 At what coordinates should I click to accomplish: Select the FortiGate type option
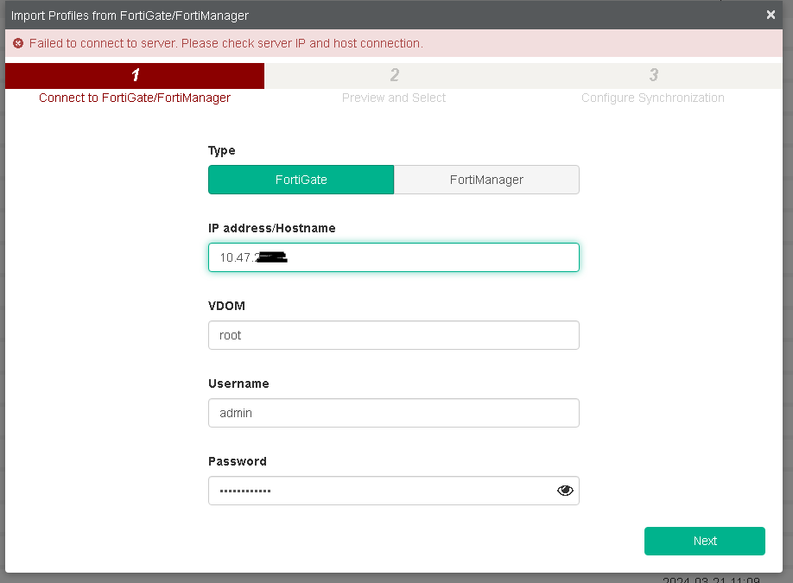301,180
